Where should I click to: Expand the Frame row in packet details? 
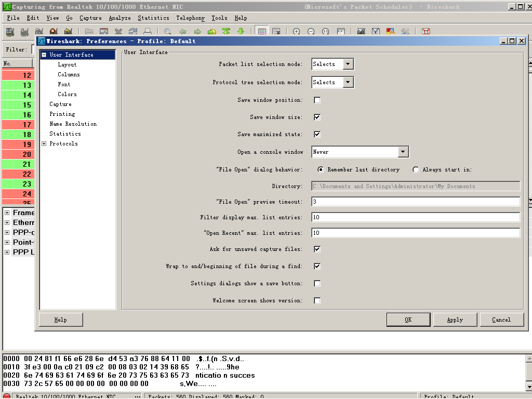[7, 212]
